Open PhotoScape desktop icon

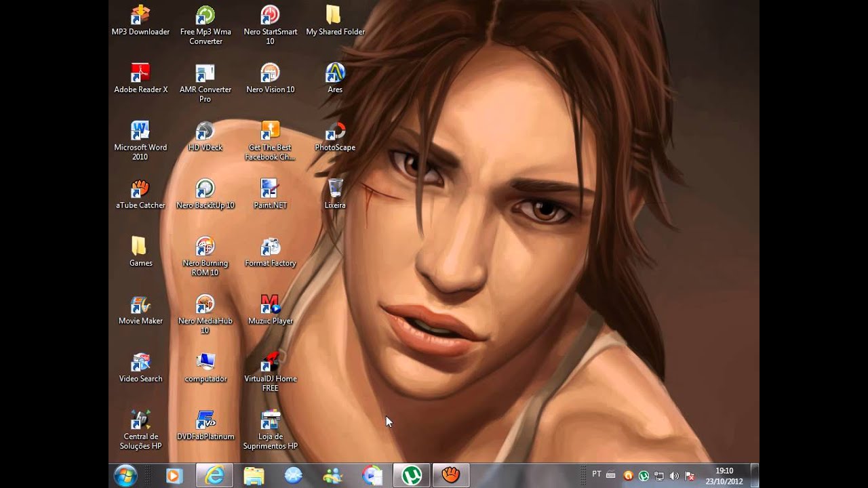pyautogui.click(x=335, y=136)
